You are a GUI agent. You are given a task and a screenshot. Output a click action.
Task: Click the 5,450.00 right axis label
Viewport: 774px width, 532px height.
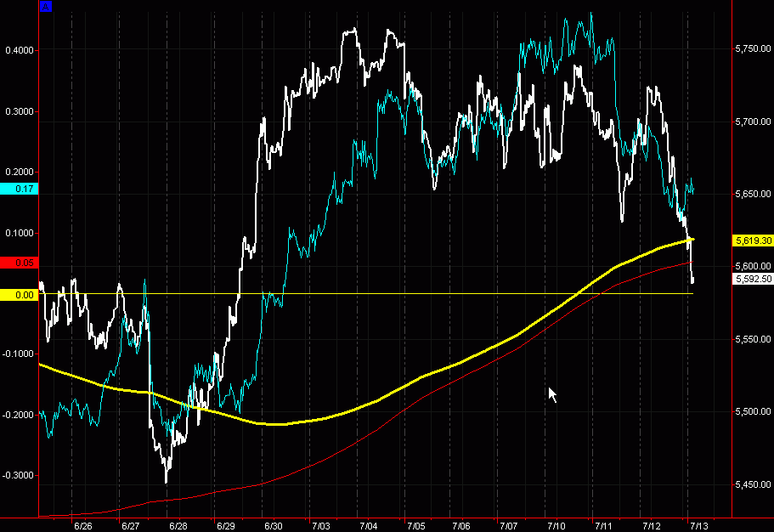coord(753,484)
